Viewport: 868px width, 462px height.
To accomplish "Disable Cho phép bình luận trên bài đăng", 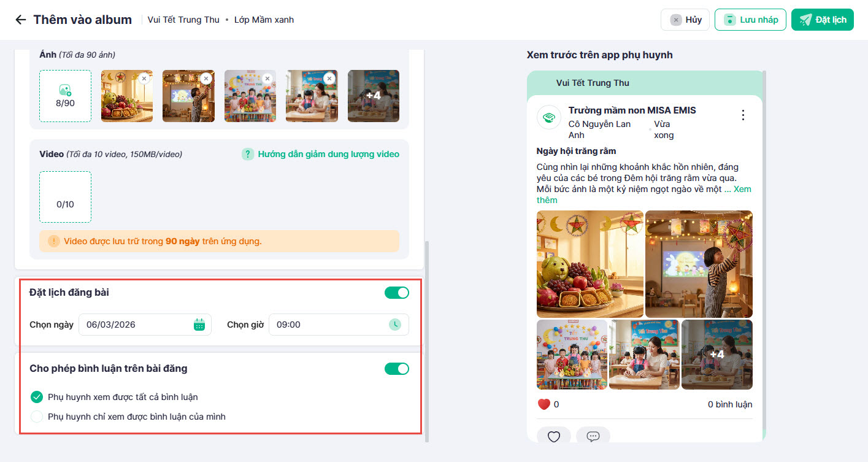I will 396,369.
